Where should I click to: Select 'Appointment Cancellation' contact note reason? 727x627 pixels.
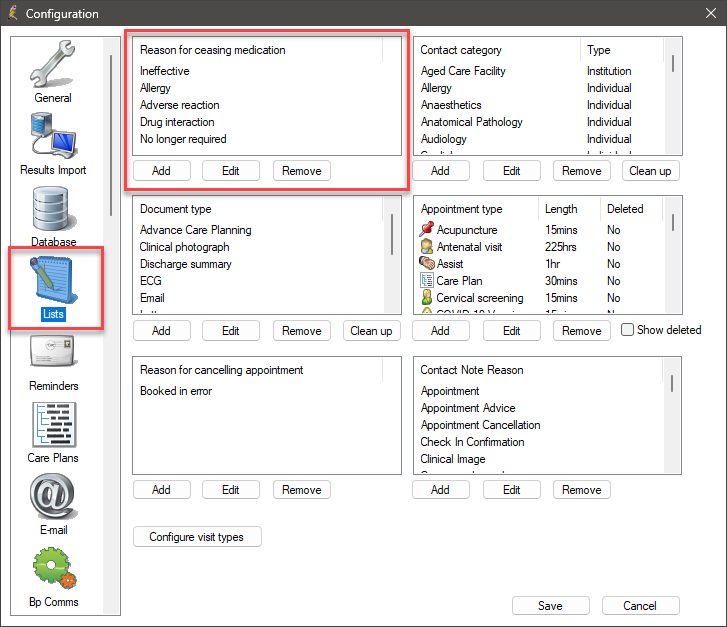coord(480,425)
